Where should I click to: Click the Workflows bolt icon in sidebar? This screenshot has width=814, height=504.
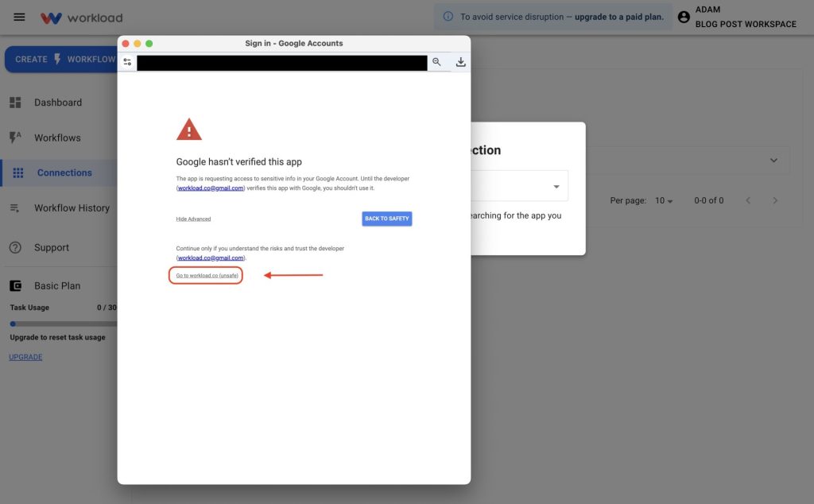[x=16, y=138]
